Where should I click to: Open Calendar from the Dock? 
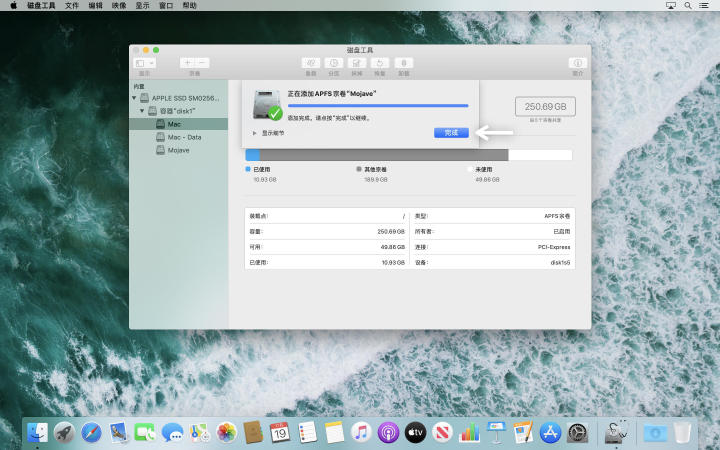click(x=280, y=433)
